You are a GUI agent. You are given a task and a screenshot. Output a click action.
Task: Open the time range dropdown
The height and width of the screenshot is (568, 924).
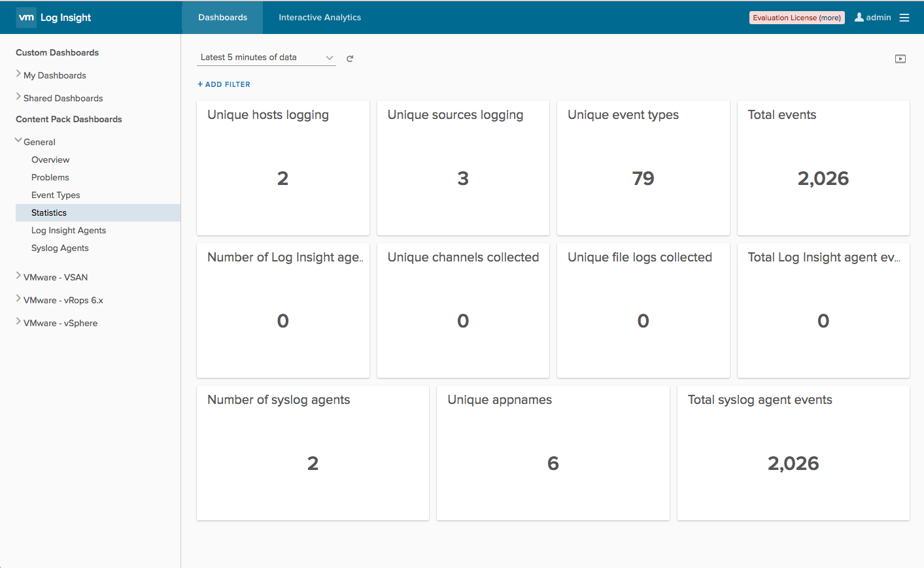(x=266, y=58)
